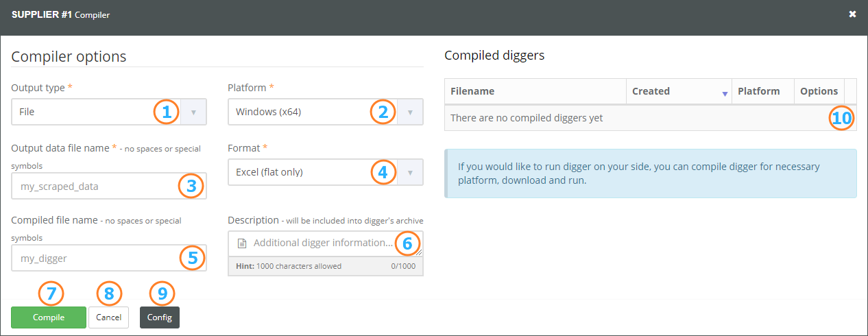Sort table by Filename column header
Screen dimensions: 868x336
click(535, 91)
